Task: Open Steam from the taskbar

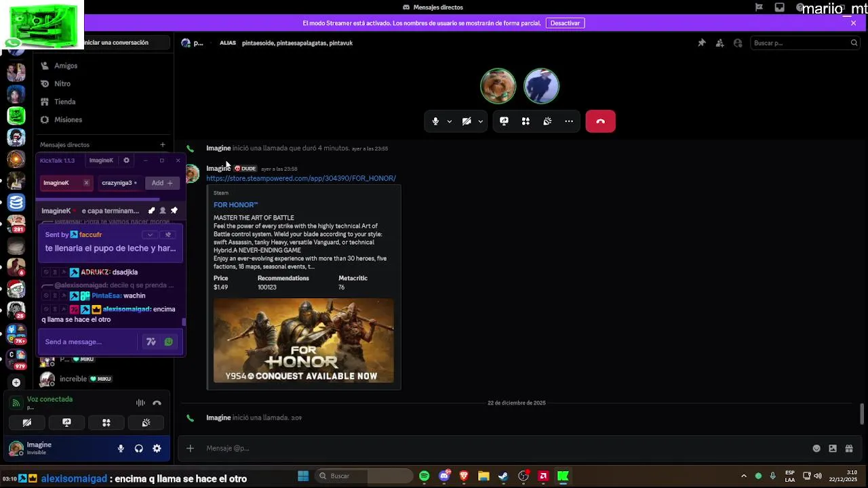Action: pyautogui.click(x=503, y=476)
